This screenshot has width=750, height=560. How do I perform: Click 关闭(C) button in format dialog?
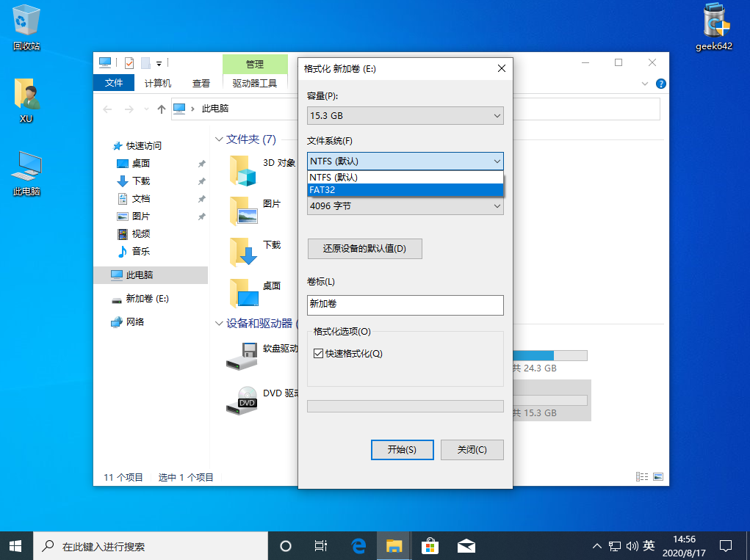472,450
